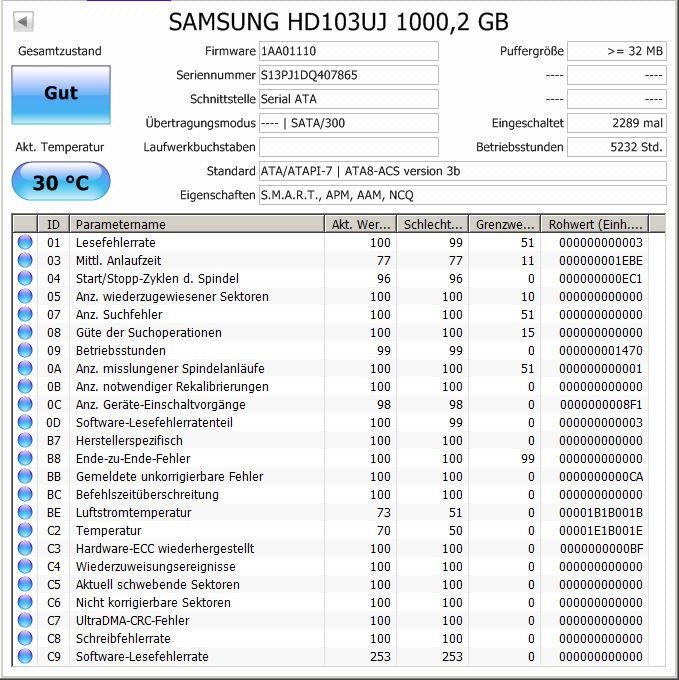Screen dimensions: 679x680
Task: Click the status circle for Mittl. Anlaufzeit
Action: click(x=25, y=260)
